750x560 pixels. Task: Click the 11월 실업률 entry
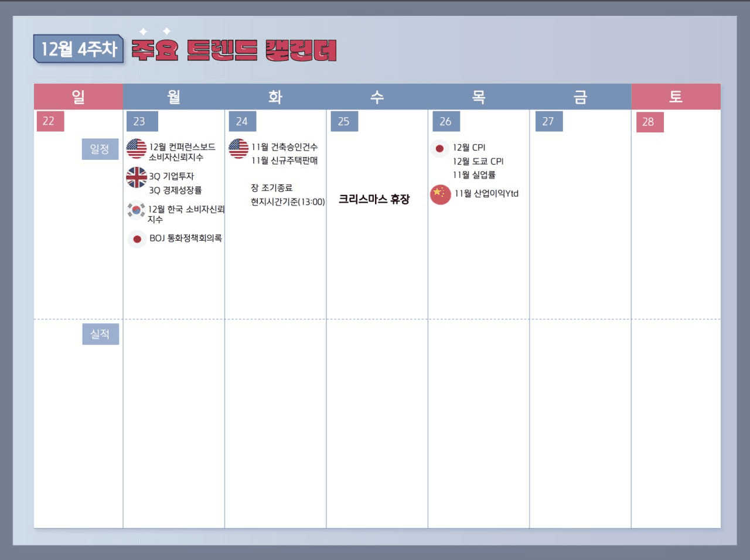point(474,175)
